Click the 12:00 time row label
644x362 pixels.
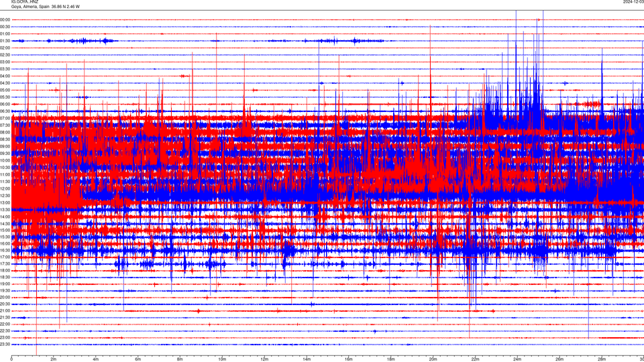pyautogui.click(x=5, y=188)
